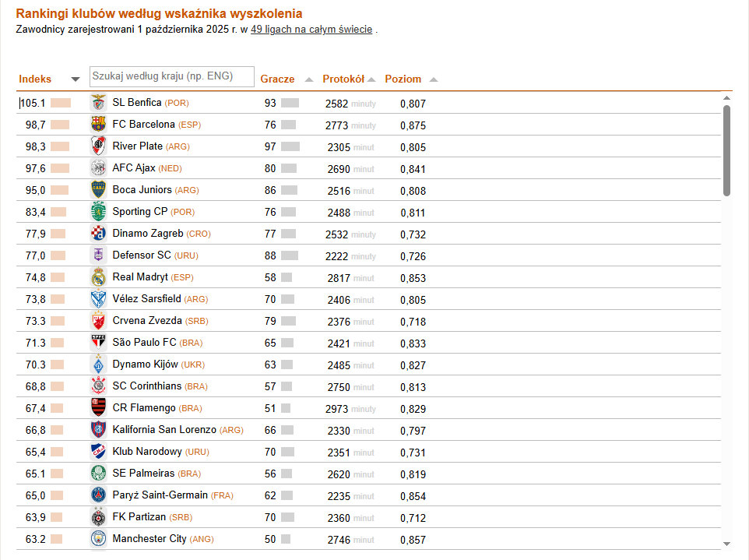Click the Dinamo Zagreb crest icon
The image size is (749, 560).
point(98,234)
